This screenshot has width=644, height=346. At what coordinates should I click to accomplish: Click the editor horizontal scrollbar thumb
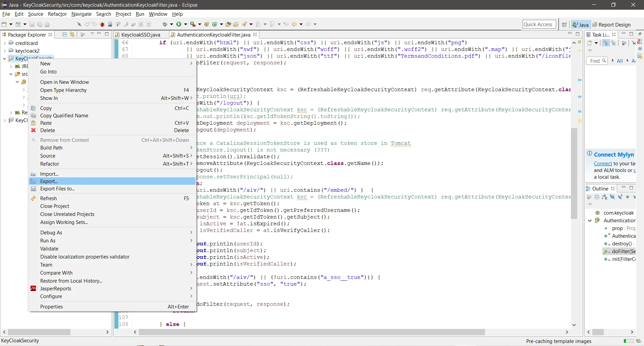[x=312, y=332]
